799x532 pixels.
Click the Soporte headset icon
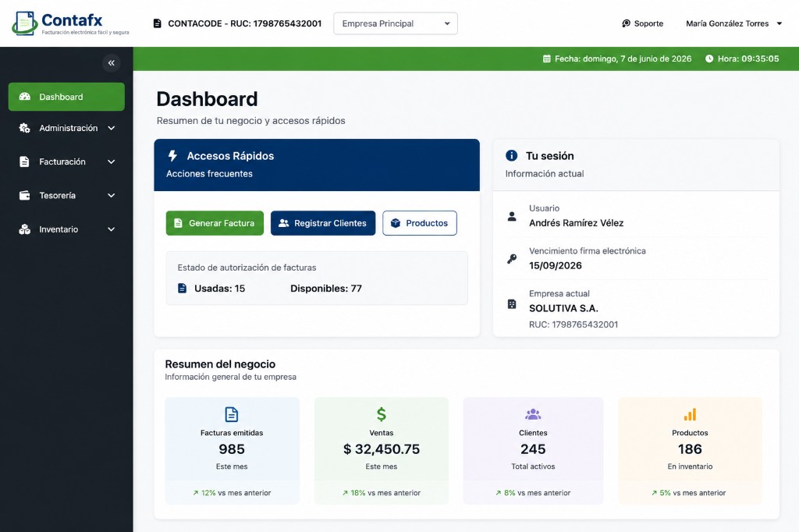[627, 23]
